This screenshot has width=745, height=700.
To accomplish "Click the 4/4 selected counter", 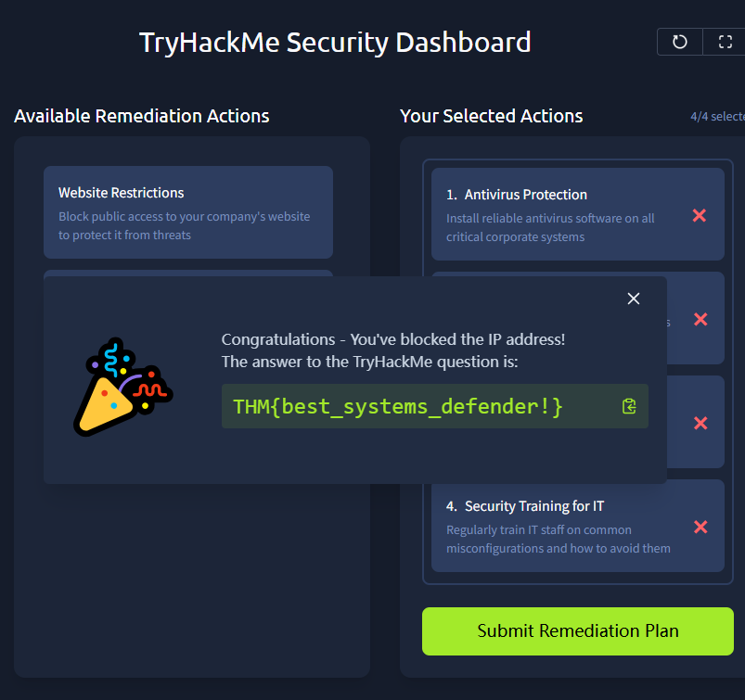I will click(x=716, y=117).
